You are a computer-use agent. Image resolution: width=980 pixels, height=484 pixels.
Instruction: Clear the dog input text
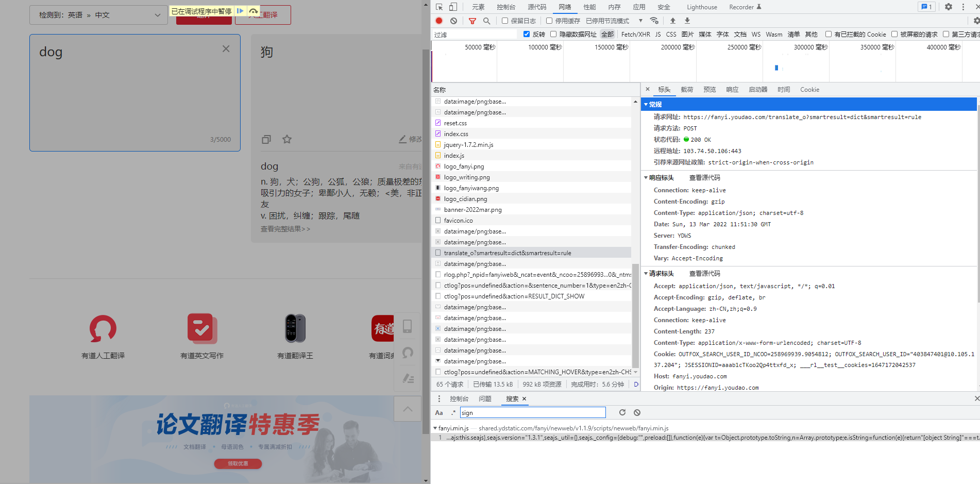(226, 48)
